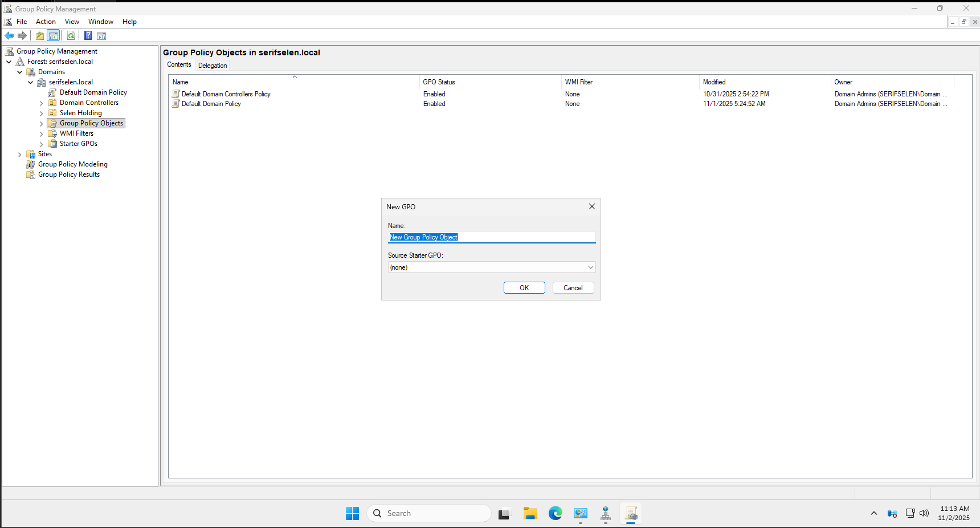Switch to the Delegation tab
Screen dimensions: 980x528
(213, 66)
